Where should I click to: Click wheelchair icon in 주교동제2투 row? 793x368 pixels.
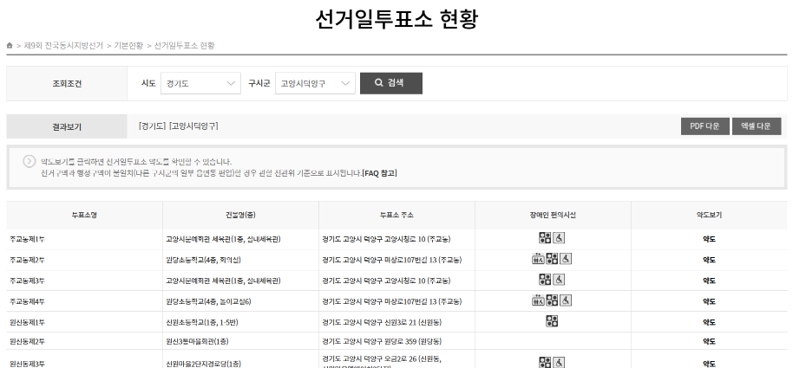tap(565, 259)
